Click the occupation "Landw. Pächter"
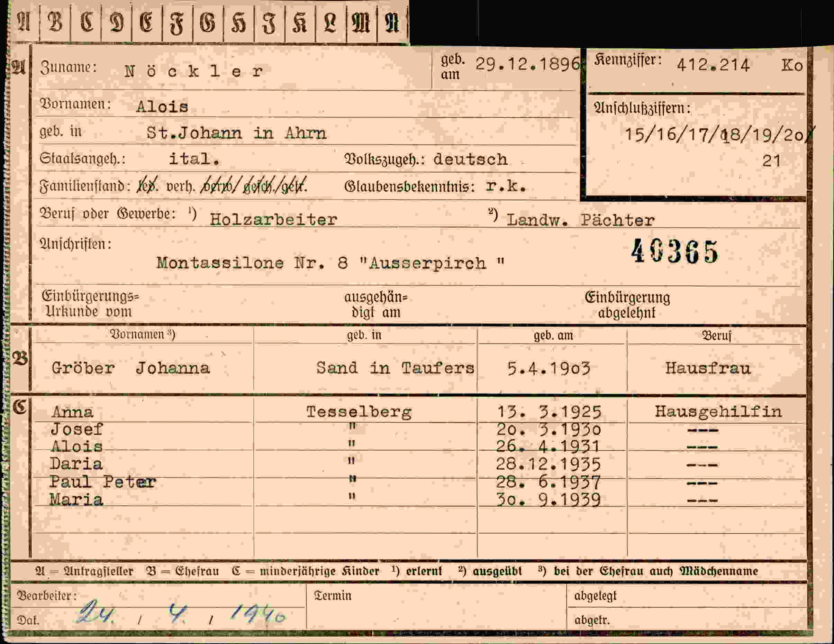Image resolution: width=834 pixels, height=644 pixels. [580, 220]
